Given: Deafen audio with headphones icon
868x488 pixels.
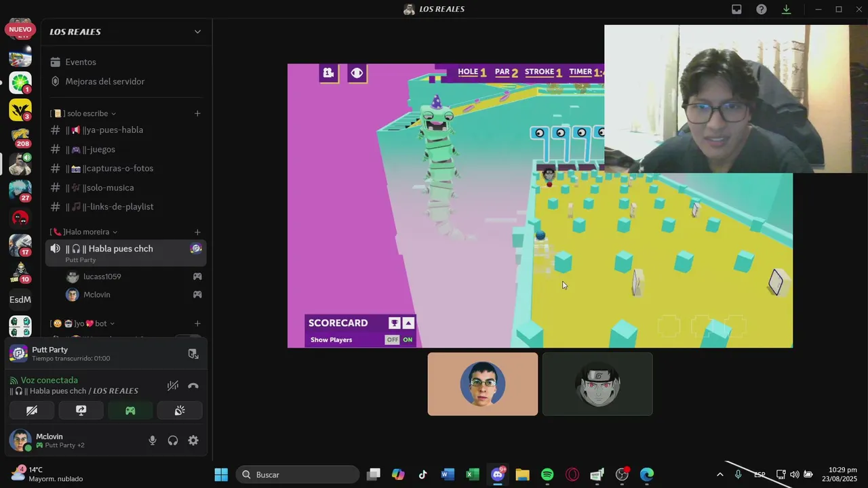Looking at the screenshot, I should click(x=173, y=441).
